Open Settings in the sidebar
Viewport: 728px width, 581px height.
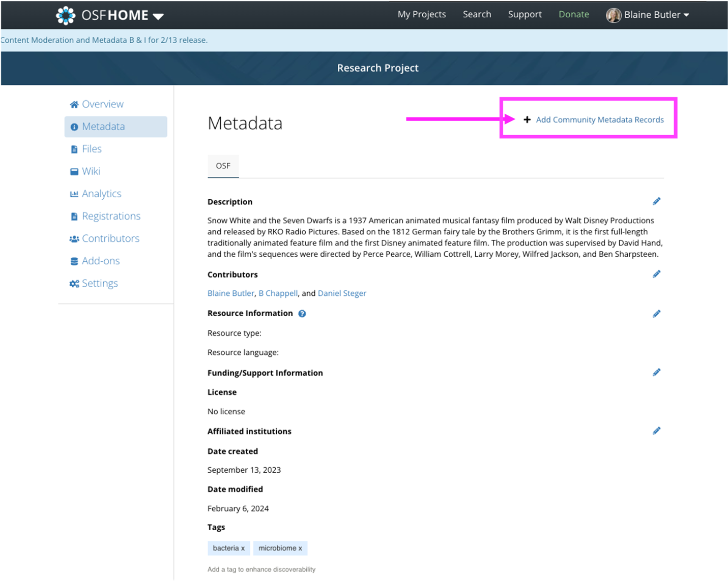pyautogui.click(x=100, y=283)
